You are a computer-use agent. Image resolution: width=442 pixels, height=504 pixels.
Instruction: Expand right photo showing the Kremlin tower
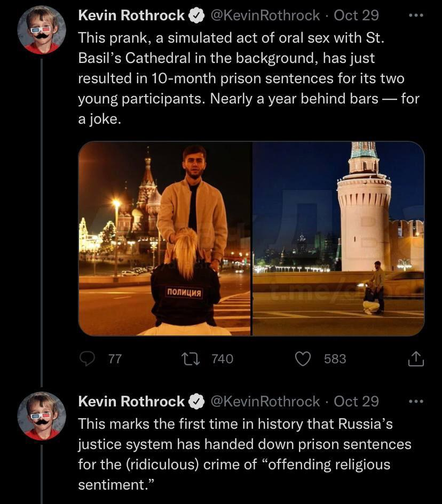pos(338,238)
